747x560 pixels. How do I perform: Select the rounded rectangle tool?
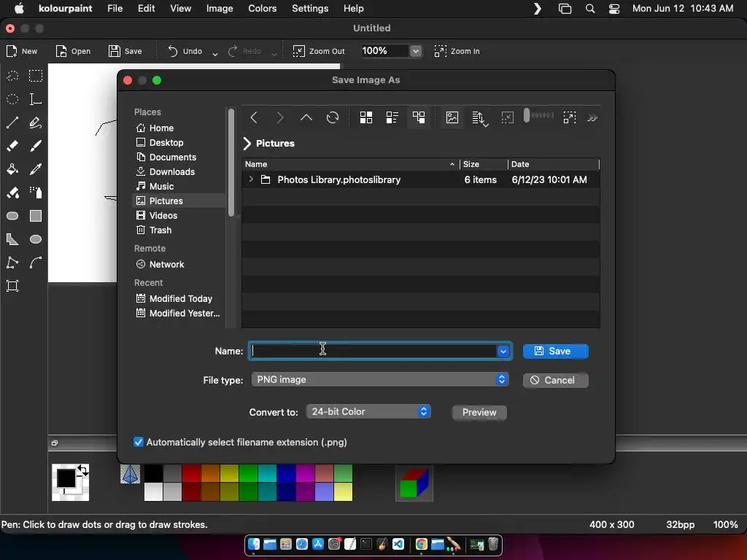(12, 216)
